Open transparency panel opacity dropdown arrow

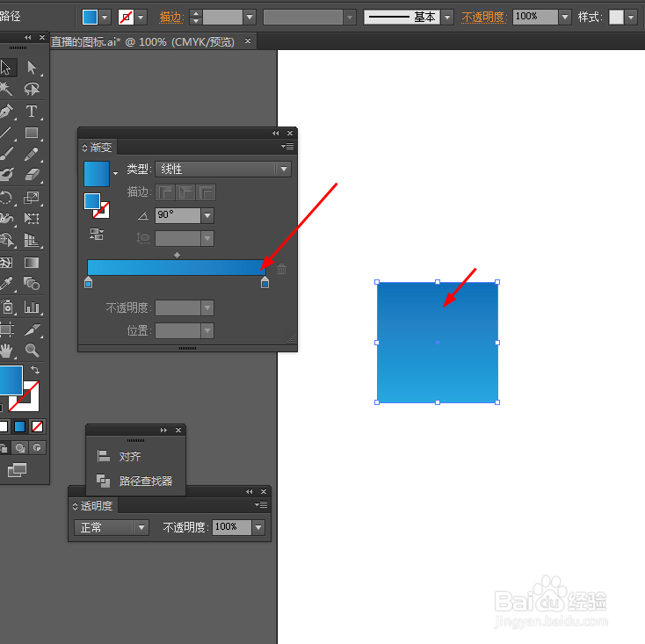click(x=258, y=527)
